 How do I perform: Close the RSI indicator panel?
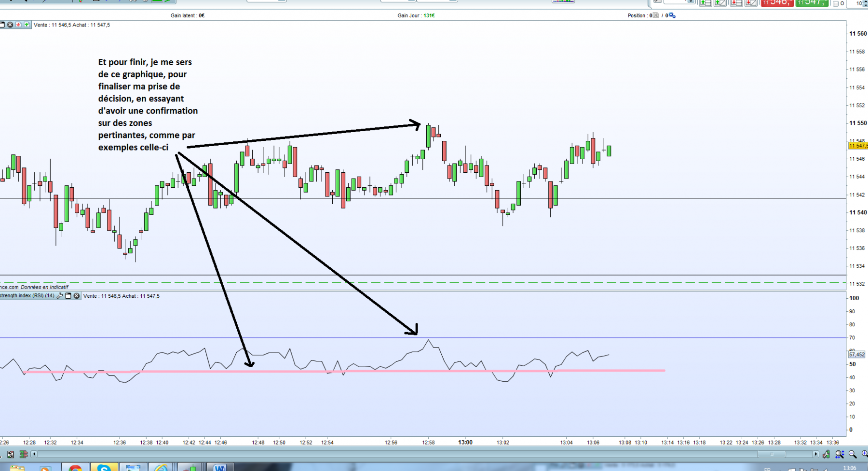(x=76, y=296)
